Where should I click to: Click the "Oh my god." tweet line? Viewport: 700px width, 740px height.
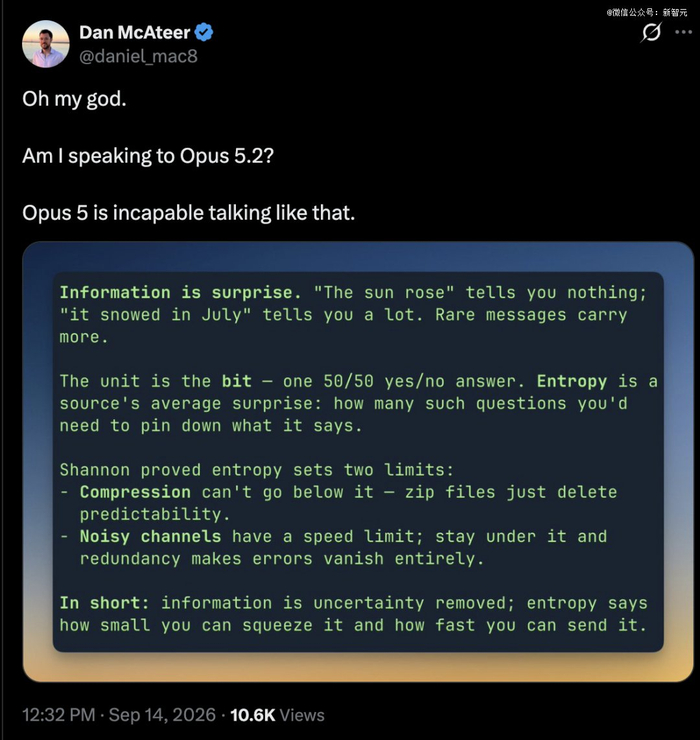[x=74, y=99]
